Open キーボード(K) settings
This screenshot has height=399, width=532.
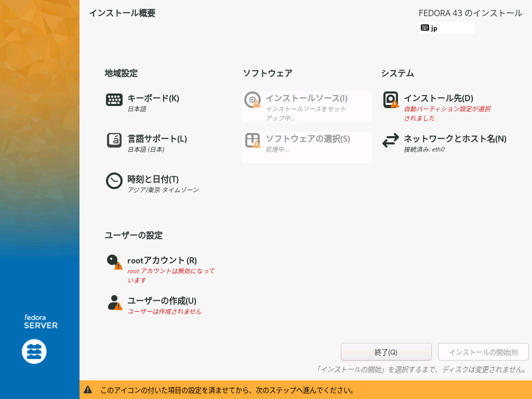[x=153, y=98]
